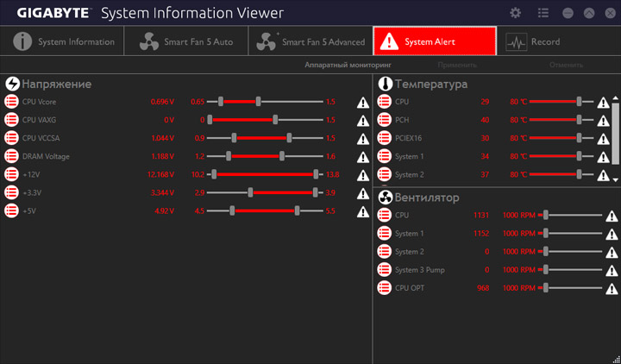Screen dimensions: 621x364
Task: Toggle the alert triangle for System 3 Pump
Action: click(x=612, y=271)
